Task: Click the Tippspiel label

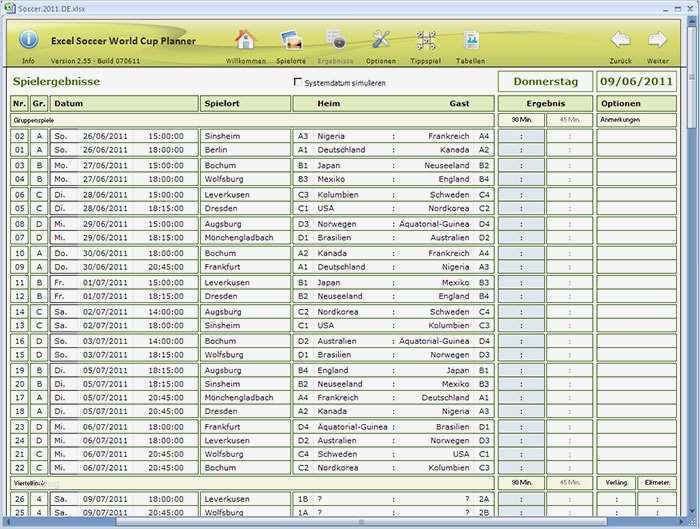Action: 425,61
